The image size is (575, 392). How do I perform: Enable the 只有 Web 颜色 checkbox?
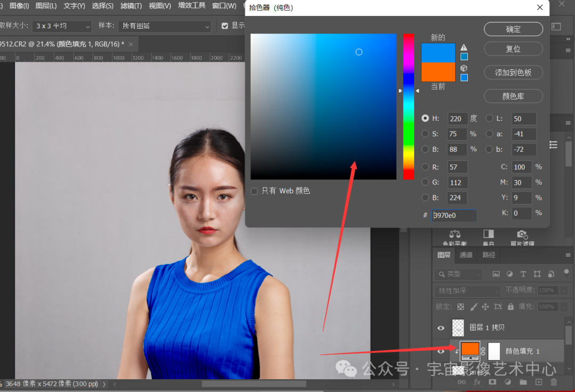coord(254,191)
